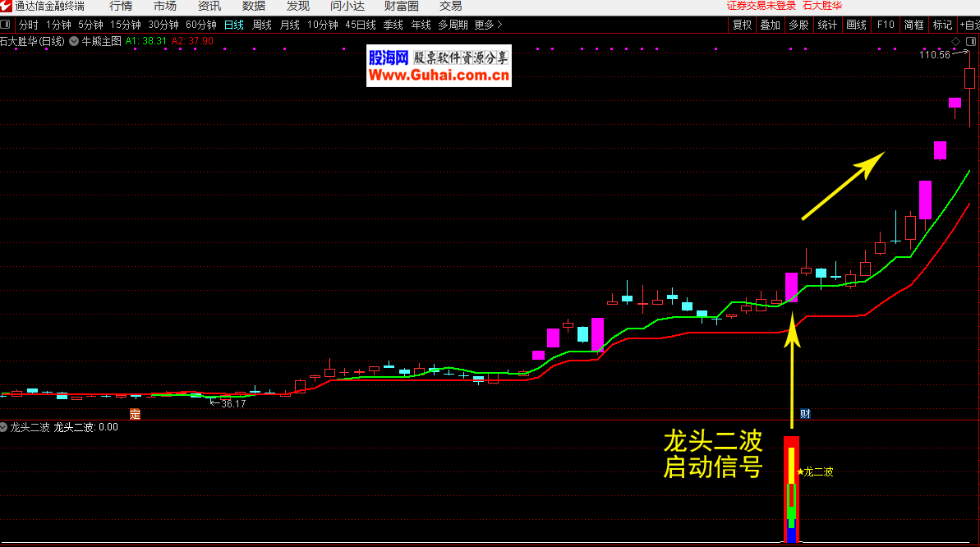The height and width of the screenshot is (547, 980).
Task: Open the 行情 menu
Action: pyautogui.click(x=121, y=6)
